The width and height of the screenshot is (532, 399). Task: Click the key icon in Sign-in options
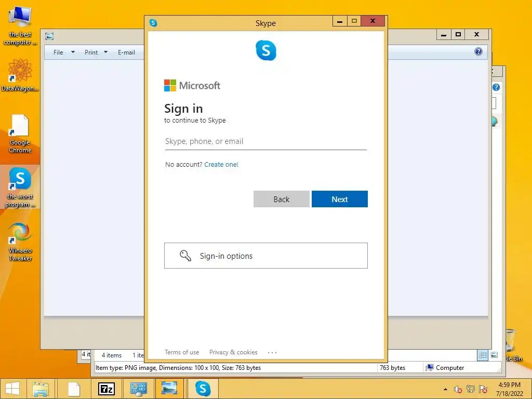[x=185, y=256]
